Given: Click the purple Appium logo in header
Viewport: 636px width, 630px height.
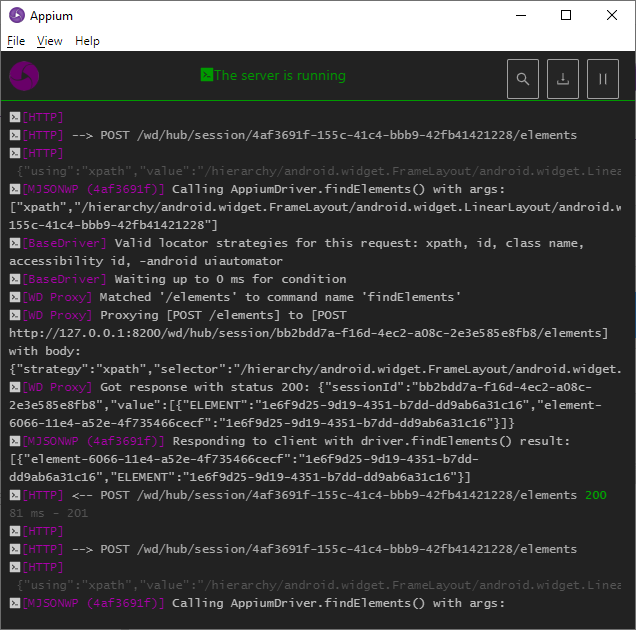Looking at the screenshot, I should click(x=24, y=76).
